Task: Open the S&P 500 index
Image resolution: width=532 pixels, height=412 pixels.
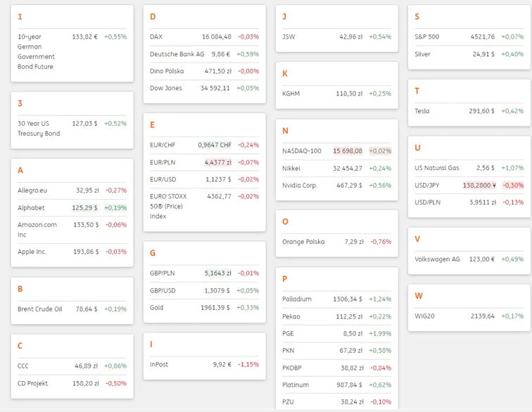Action: tap(469, 37)
